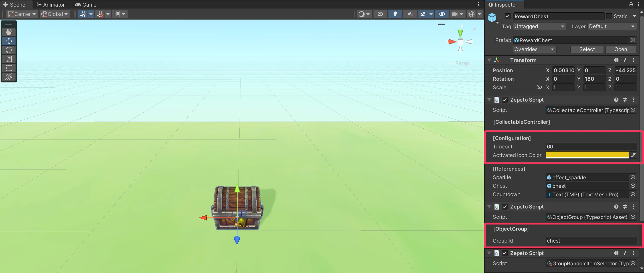The height and width of the screenshot is (273, 644).
Task: Select the Hand view tool
Action: click(9, 32)
